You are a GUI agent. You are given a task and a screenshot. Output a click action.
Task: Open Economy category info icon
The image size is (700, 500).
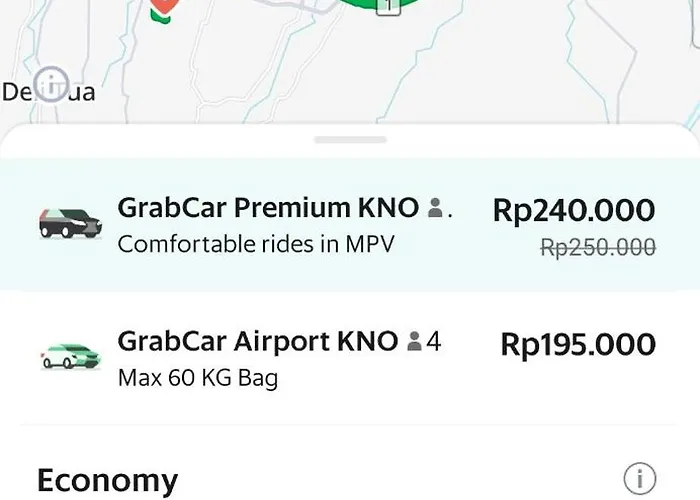coord(640,479)
